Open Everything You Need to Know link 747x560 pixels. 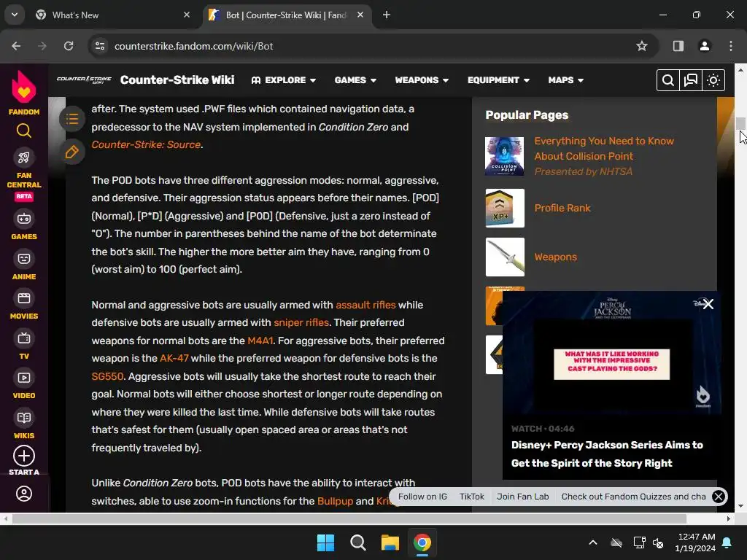pos(604,149)
